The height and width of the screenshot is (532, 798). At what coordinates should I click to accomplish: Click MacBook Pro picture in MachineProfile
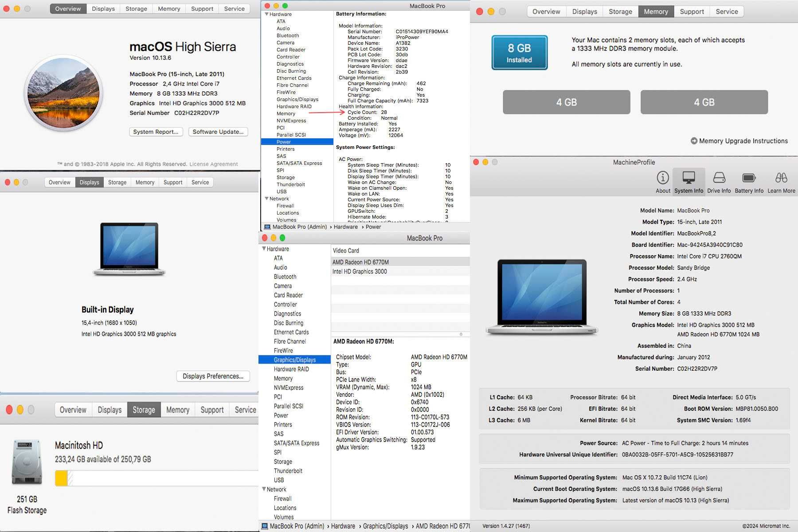pos(542,297)
